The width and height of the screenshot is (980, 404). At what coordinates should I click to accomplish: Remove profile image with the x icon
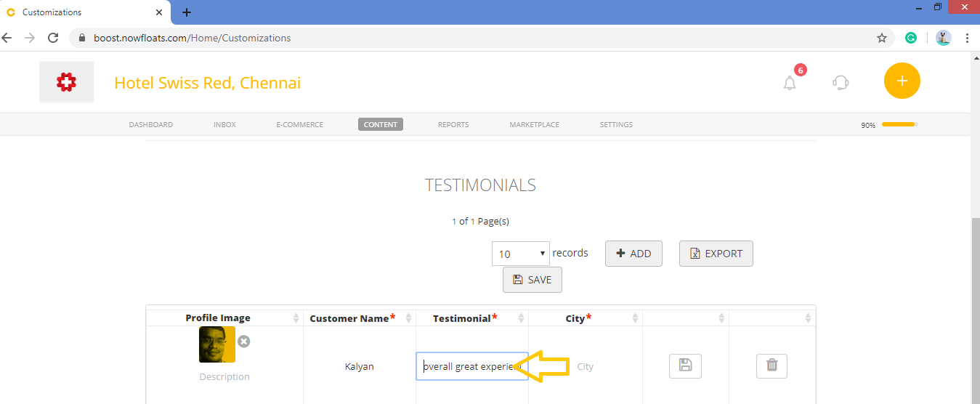pyautogui.click(x=244, y=341)
